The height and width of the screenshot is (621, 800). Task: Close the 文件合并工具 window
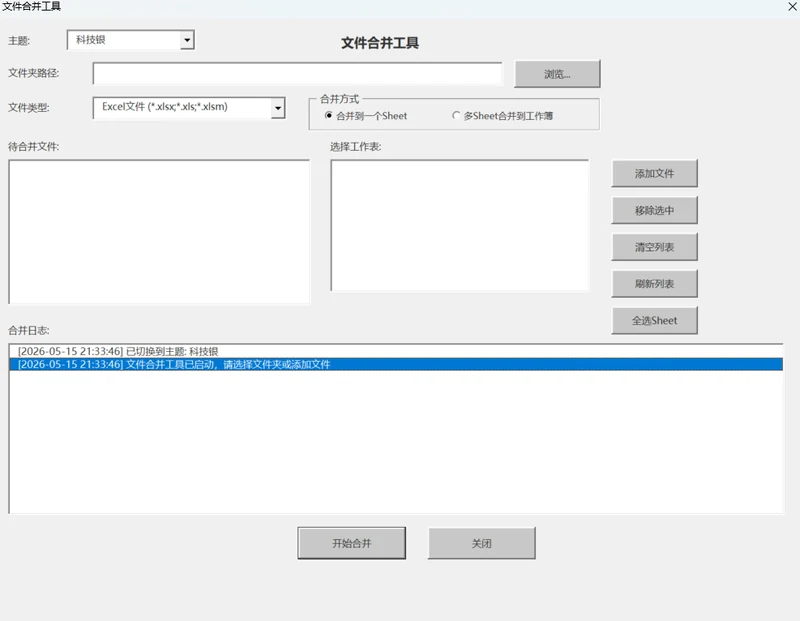[x=792, y=6]
